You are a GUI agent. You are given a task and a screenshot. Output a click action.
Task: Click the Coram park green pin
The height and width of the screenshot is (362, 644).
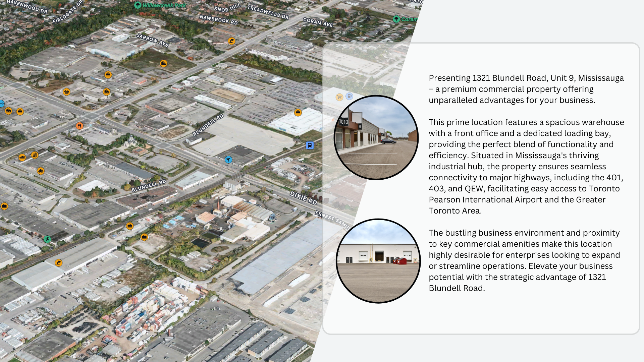pyautogui.click(x=396, y=19)
